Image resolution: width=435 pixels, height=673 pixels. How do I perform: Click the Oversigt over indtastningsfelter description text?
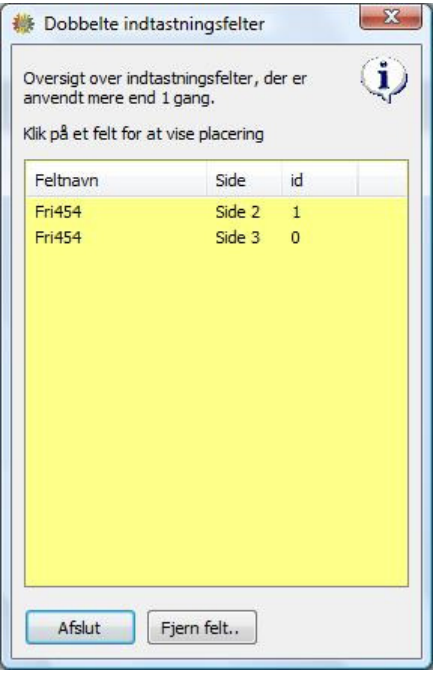[x=165, y=88]
